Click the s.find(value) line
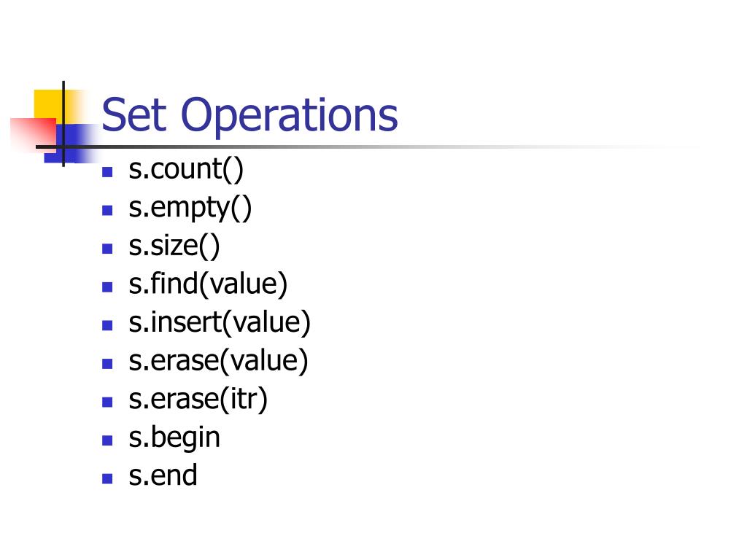Screen dimensions: 747x560 point(208,284)
